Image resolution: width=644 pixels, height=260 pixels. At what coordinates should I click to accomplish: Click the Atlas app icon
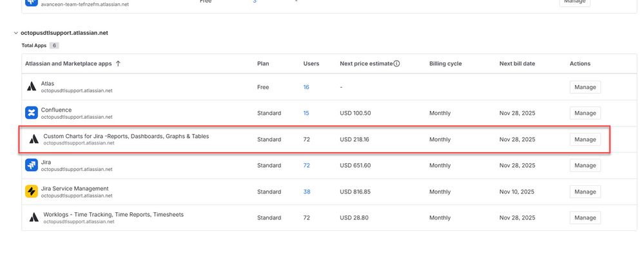pyautogui.click(x=32, y=86)
